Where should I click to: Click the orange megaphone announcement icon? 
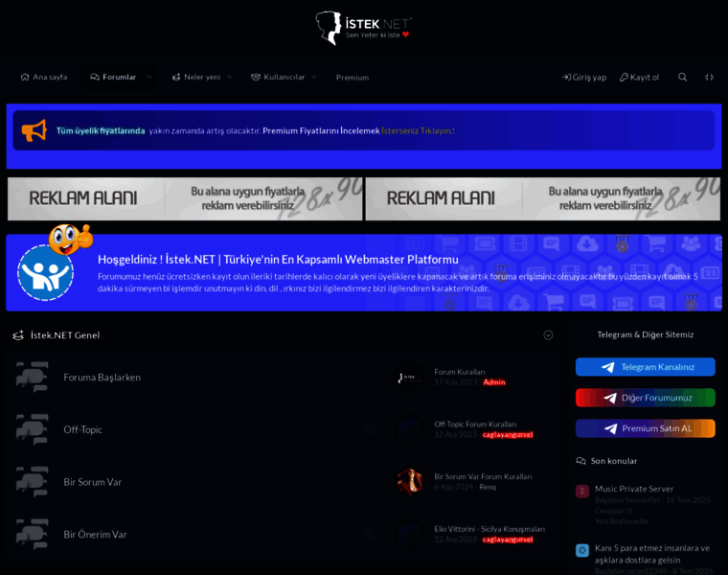pos(34,130)
